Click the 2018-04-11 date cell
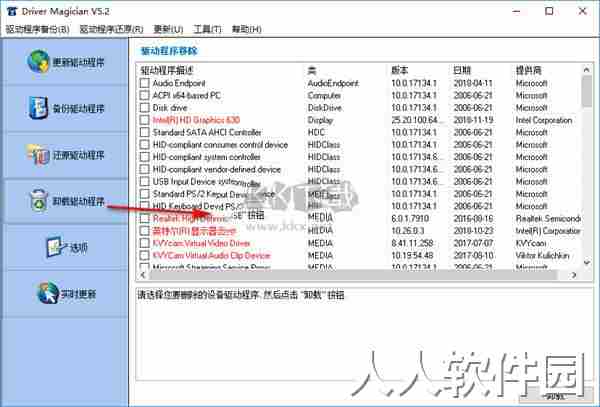Viewport: 600px width, 407px height. click(473, 83)
